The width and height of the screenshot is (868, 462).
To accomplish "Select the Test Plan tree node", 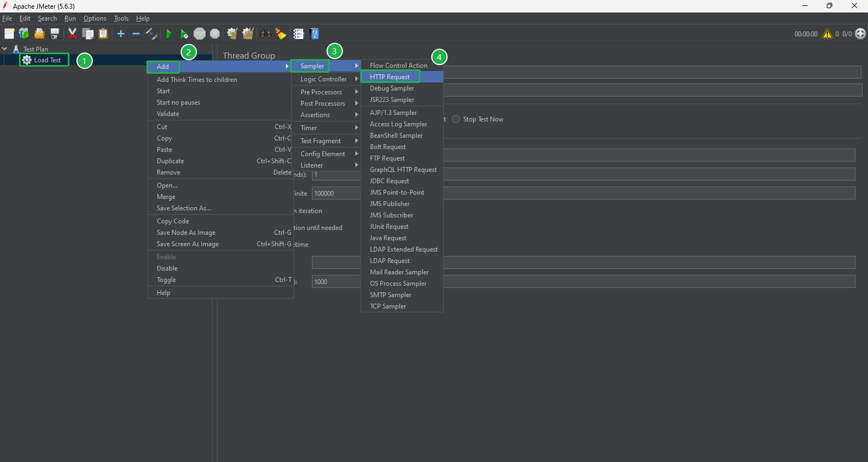I will pos(36,49).
